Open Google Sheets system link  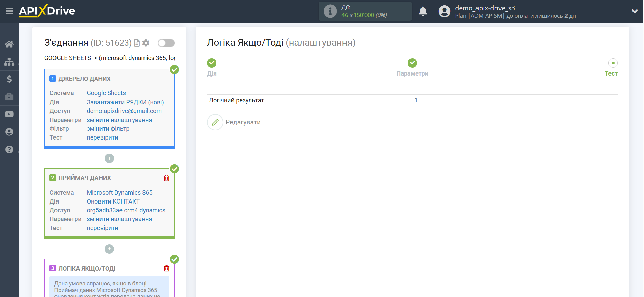(106, 93)
